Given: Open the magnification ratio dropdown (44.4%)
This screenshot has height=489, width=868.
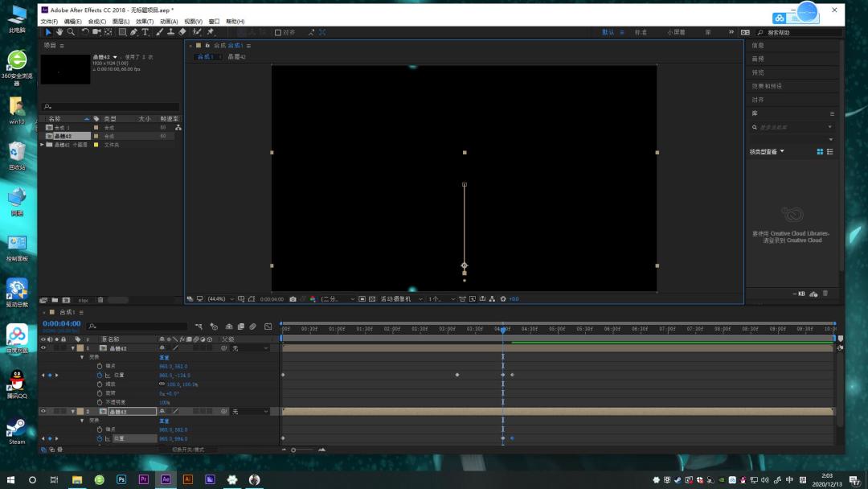Looking at the screenshot, I should pos(219,299).
